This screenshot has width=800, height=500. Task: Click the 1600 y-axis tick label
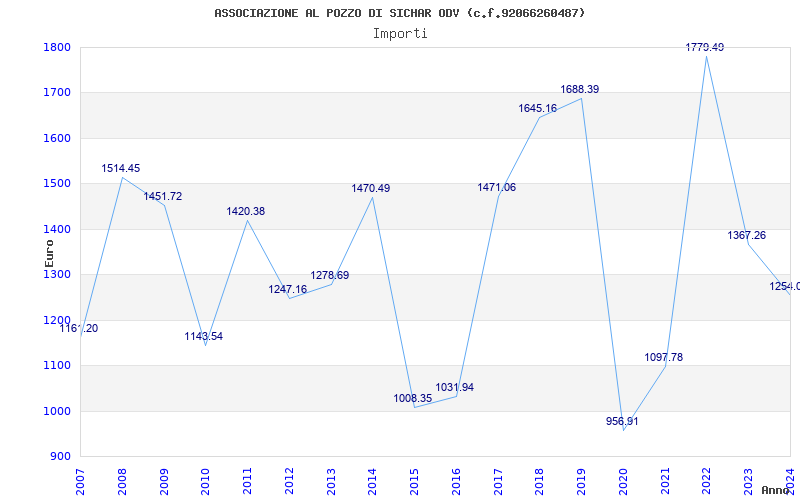(57, 138)
